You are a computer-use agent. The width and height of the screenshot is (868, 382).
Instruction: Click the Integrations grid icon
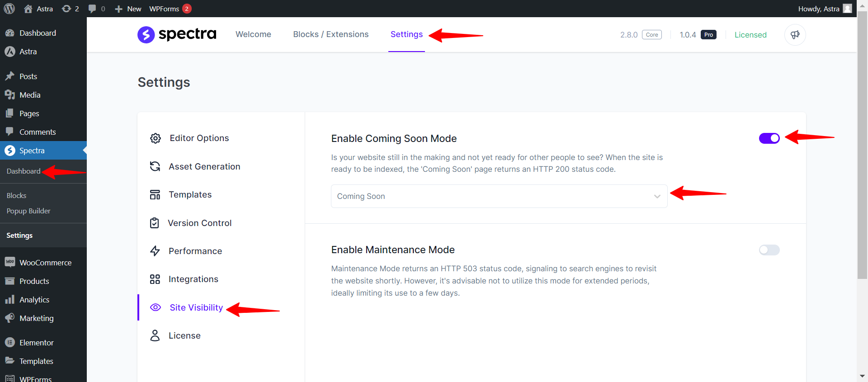[155, 279]
